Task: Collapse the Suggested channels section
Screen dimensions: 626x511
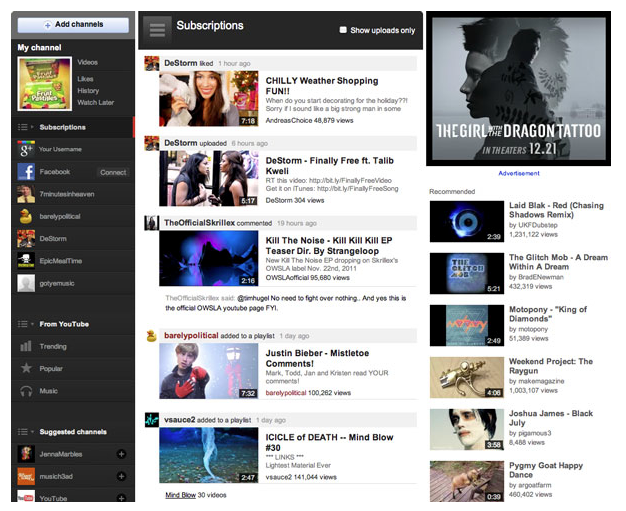Action: 25,432
